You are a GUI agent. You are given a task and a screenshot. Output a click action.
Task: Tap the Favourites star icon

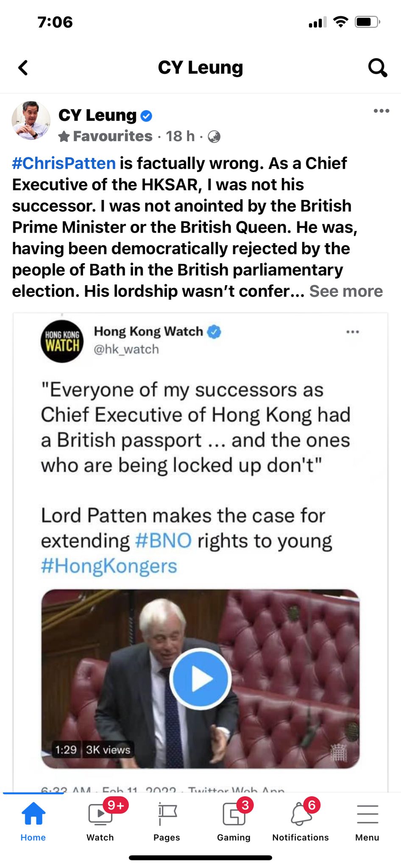point(64,136)
